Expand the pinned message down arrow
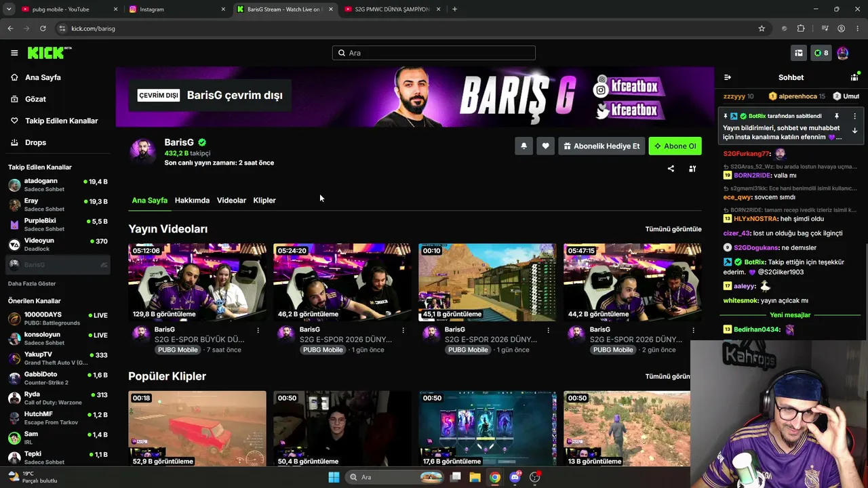The image size is (868, 488). (x=854, y=131)
